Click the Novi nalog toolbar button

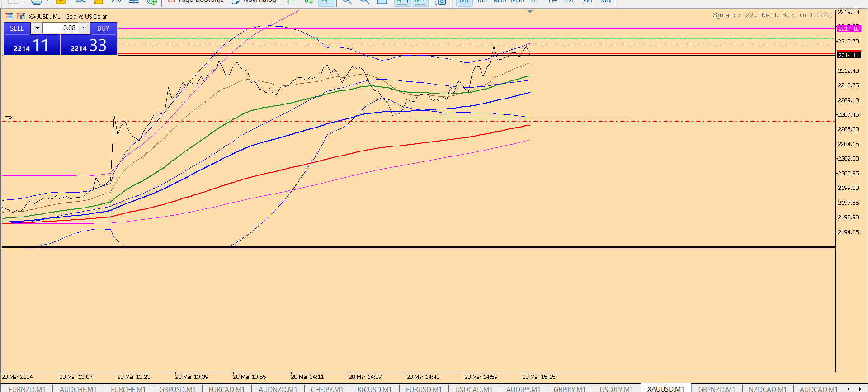click(254, 1)
